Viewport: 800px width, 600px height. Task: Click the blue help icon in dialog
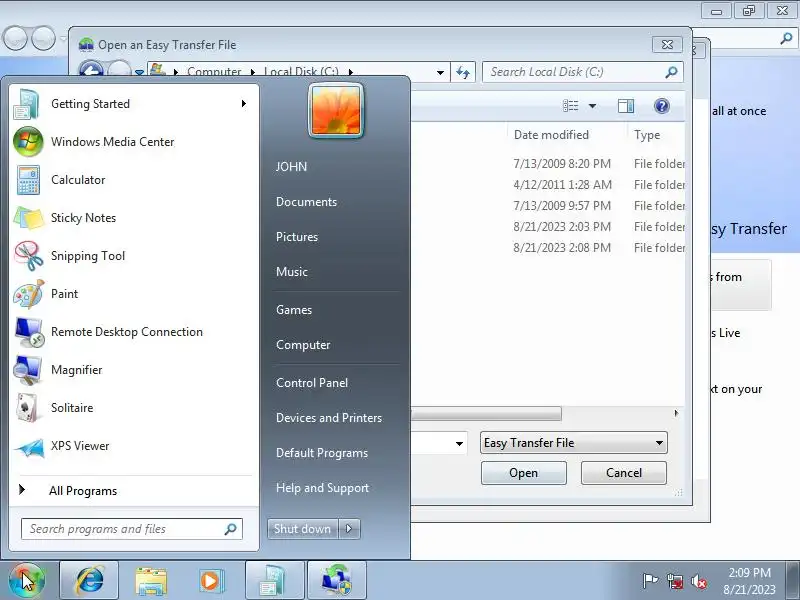(662, 106)
